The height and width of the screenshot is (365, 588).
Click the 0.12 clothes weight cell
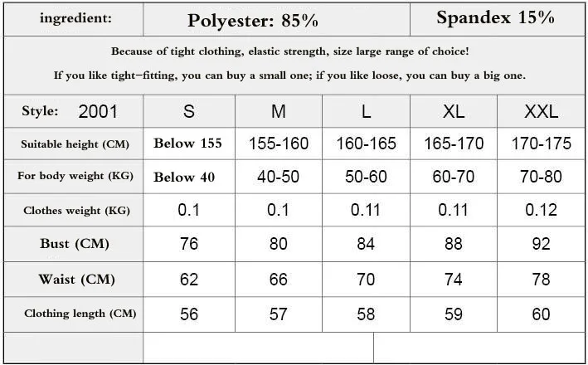(x=541, y=210)
